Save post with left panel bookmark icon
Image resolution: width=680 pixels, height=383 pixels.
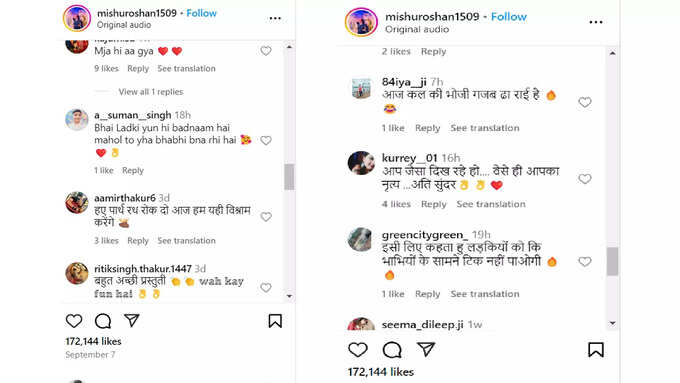(x=275, y=321)
